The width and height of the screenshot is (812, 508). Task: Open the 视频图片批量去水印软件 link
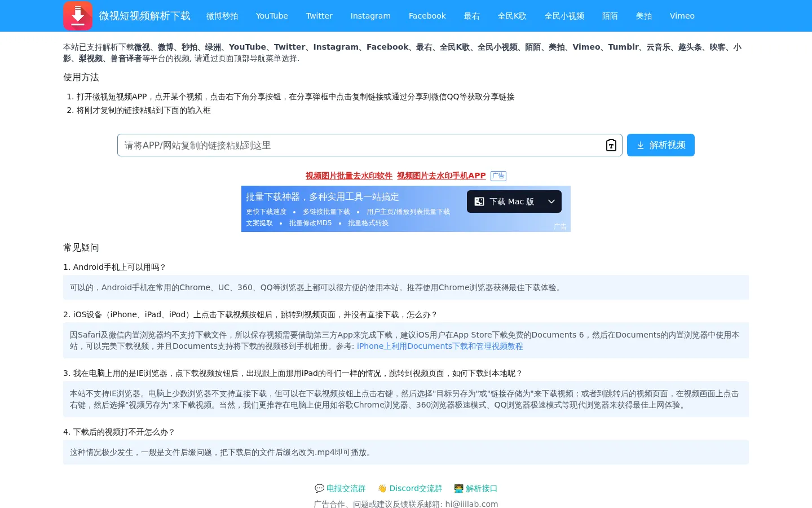pyautogui.click(x=349, y=176)
